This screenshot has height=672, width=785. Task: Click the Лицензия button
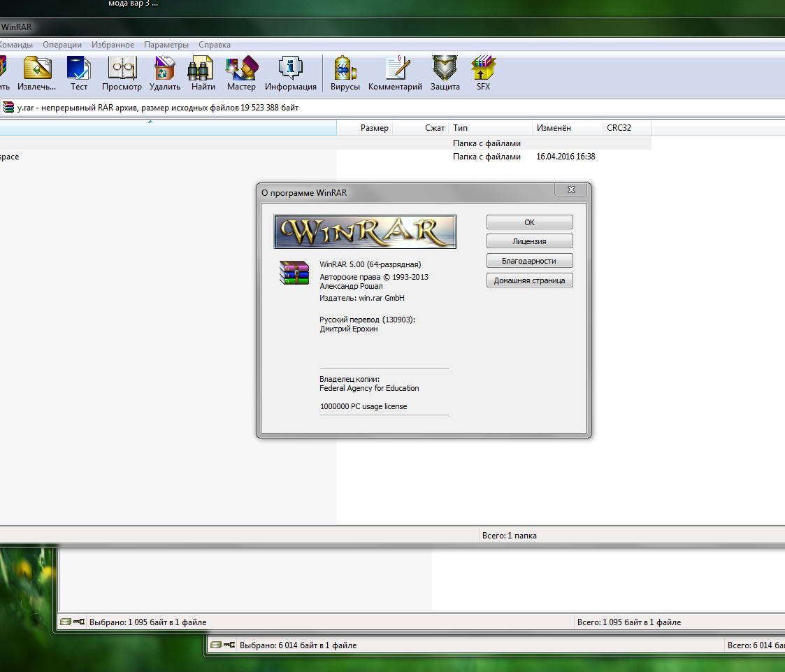[529, 241]
